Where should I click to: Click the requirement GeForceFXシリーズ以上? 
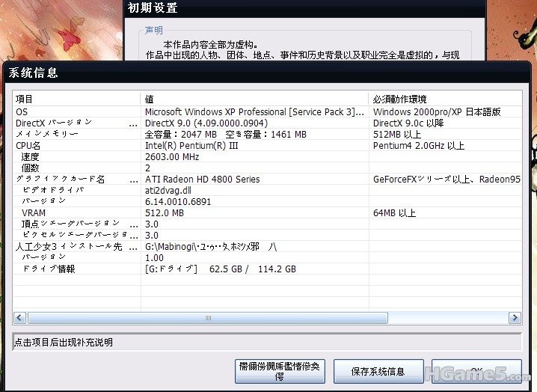(x=422, y=180)
